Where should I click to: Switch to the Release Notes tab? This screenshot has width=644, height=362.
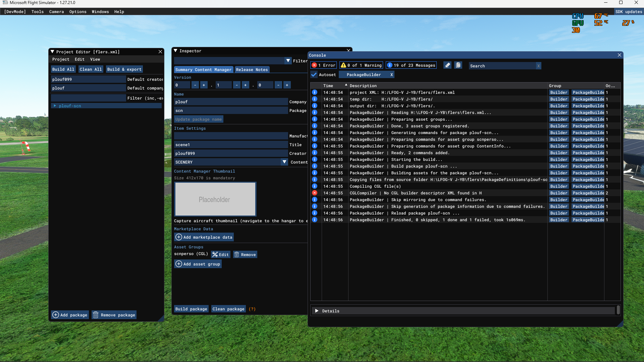(252, 70)
